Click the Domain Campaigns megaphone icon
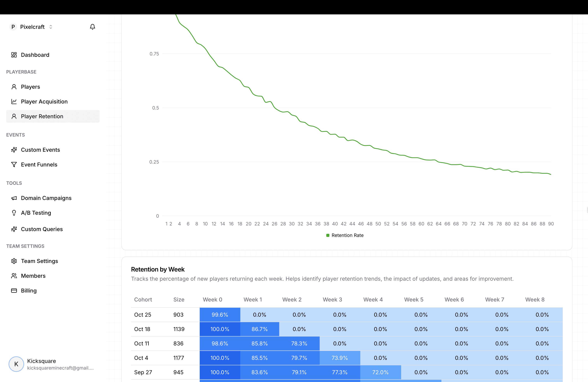This screenshot has width=588, height=382. pyautogui.click(x=14, y=198)
